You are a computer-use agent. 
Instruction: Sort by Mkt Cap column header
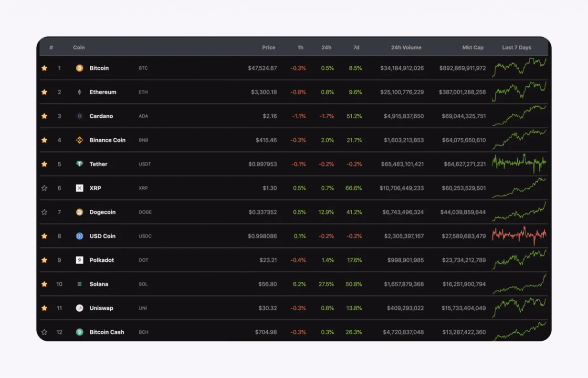[x=473, y=48]
